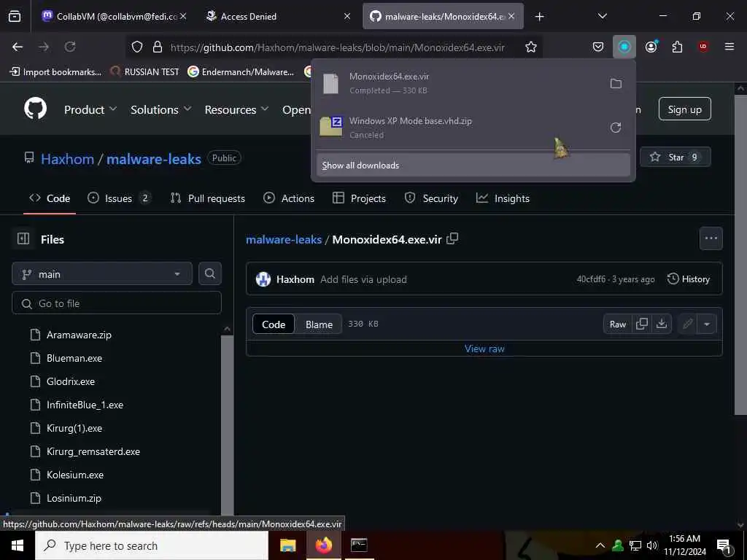The height and width of the screenshot is (560, 747).
Task: Open Aramaware.zip in the file tree
Action: [x=79, y=335]
